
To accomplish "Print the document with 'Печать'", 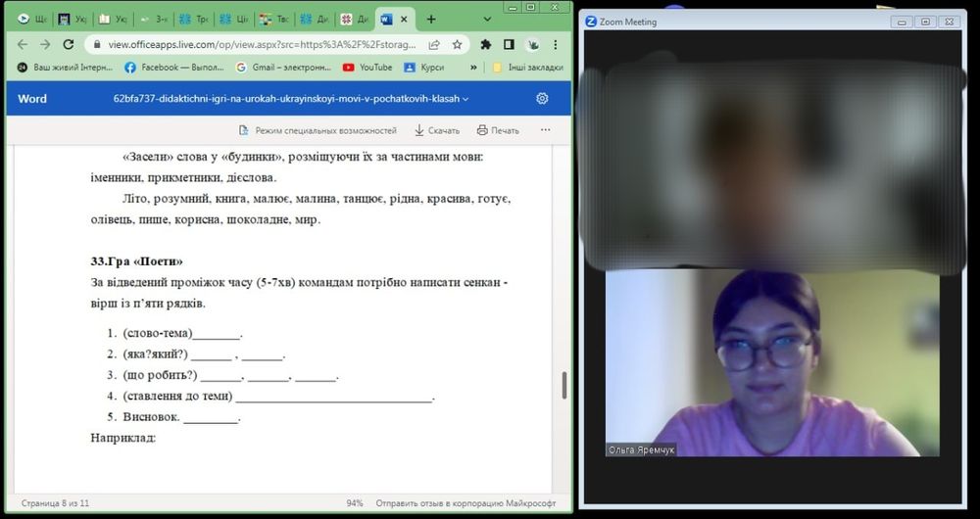I will [498, 130].
